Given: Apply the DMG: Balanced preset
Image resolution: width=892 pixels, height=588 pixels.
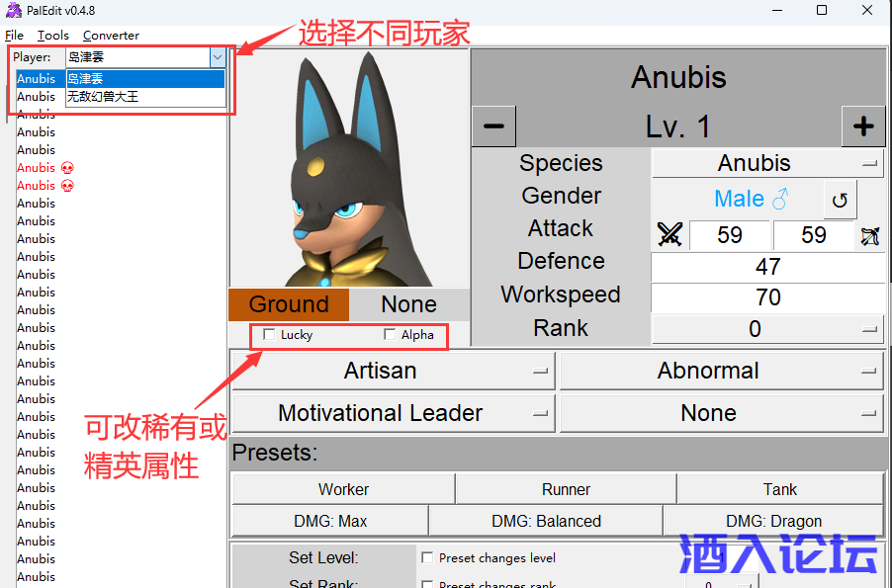Looking at the screenshot, I should click(x=546, y=521).
